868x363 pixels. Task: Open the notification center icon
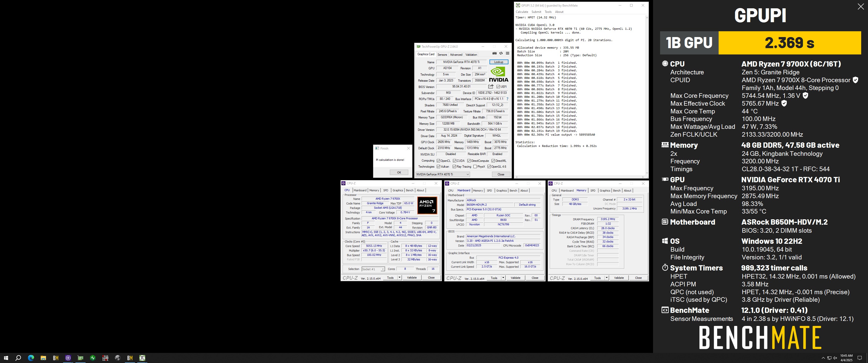pyautogui.click(x=860, y=358)
